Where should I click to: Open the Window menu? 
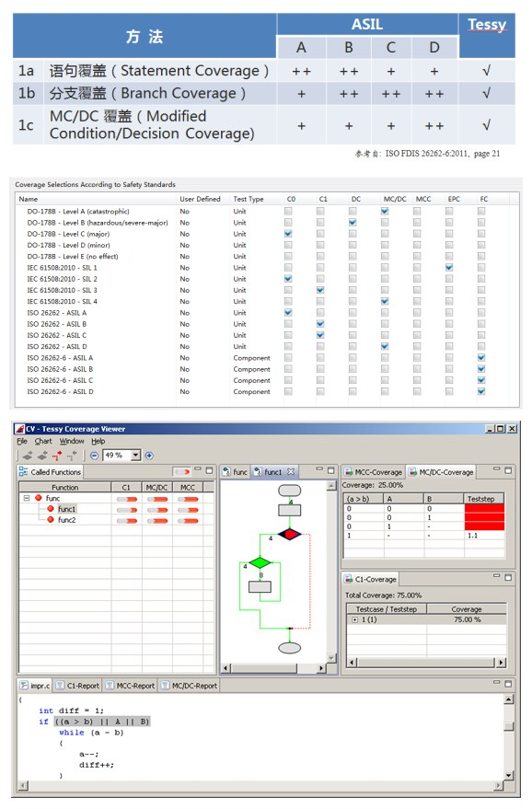click(x=72, y=441)
